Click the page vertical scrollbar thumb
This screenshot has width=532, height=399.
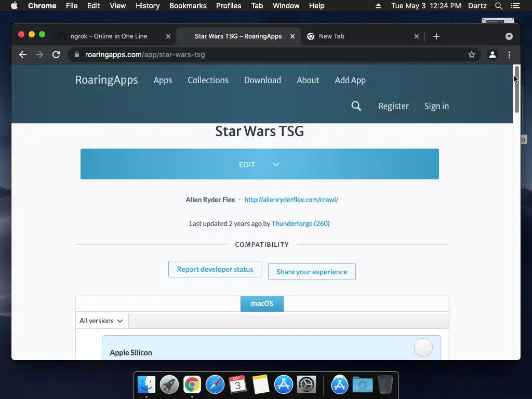(517, 89)
